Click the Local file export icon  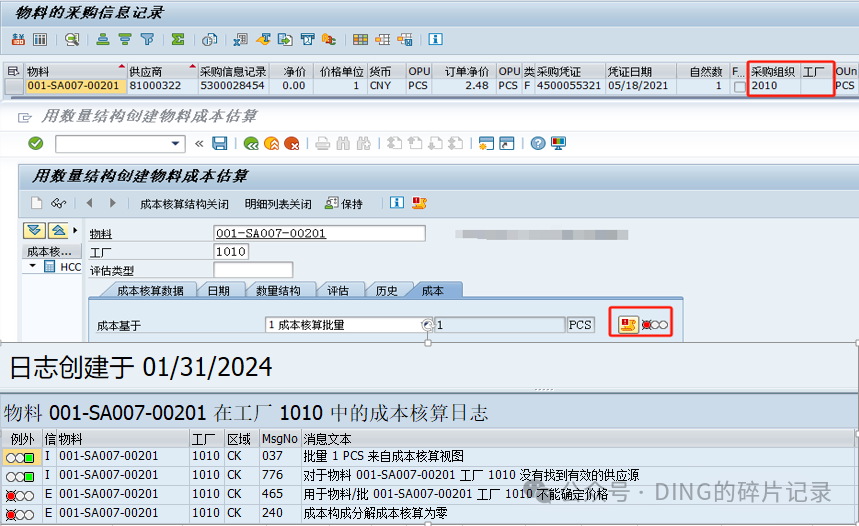coord(285,39)
